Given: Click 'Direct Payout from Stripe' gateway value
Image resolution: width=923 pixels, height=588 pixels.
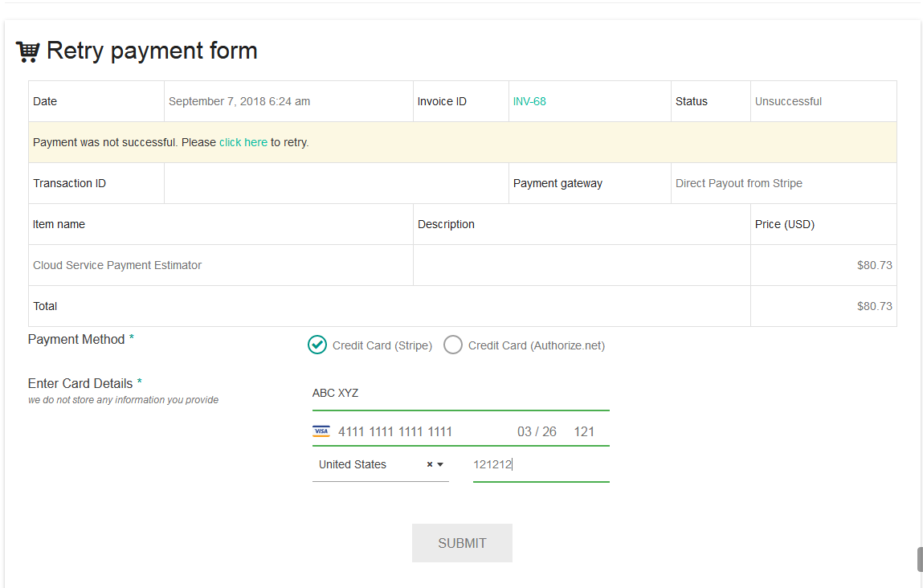Looking at the screenshot, I should click(739, 183).
